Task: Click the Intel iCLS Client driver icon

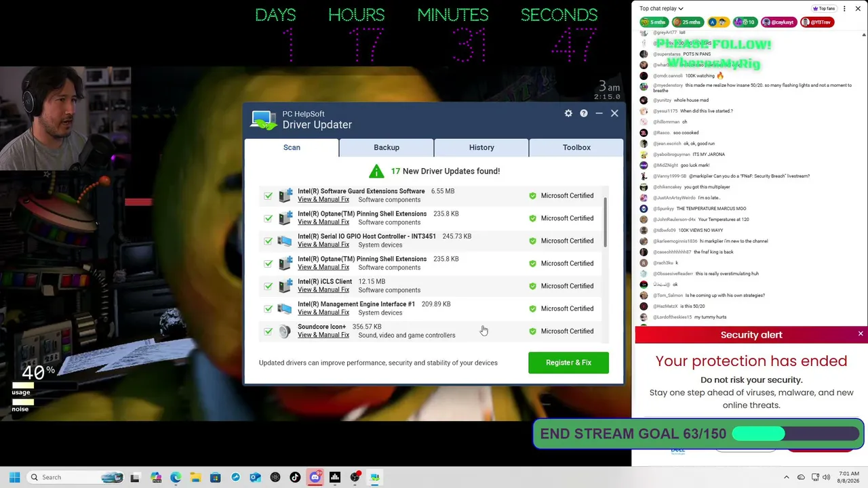Action: [285, 286]
